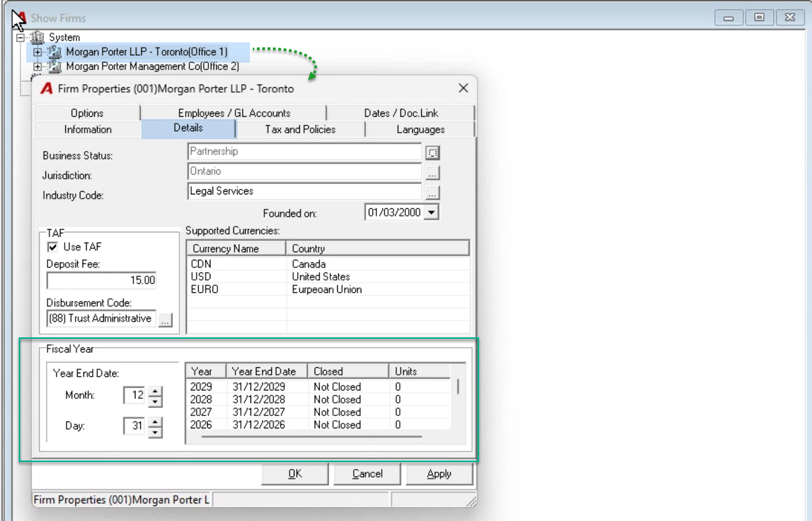Screen dimensions: 812x521
Task: Toggle the Use TAF checkbox
Action: [52, 247]
